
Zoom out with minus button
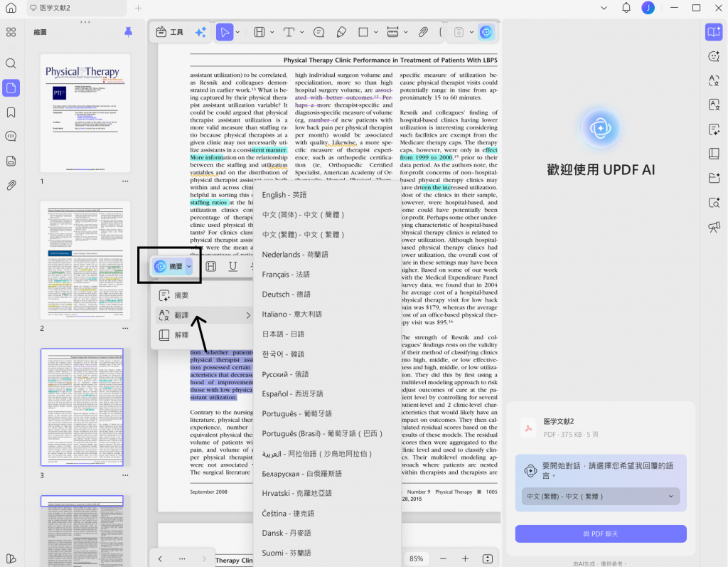coord(443,558)
